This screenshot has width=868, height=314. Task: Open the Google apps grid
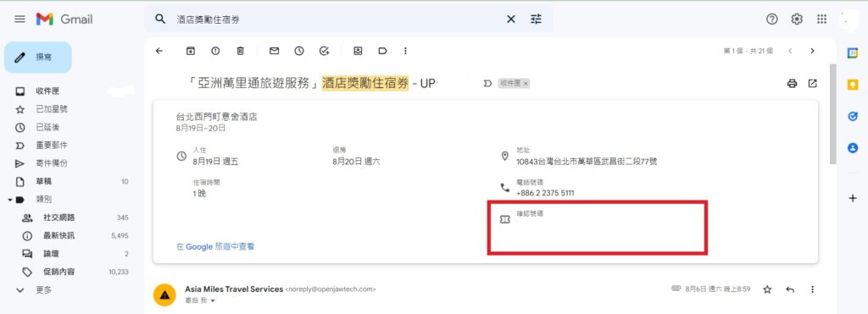821,19
